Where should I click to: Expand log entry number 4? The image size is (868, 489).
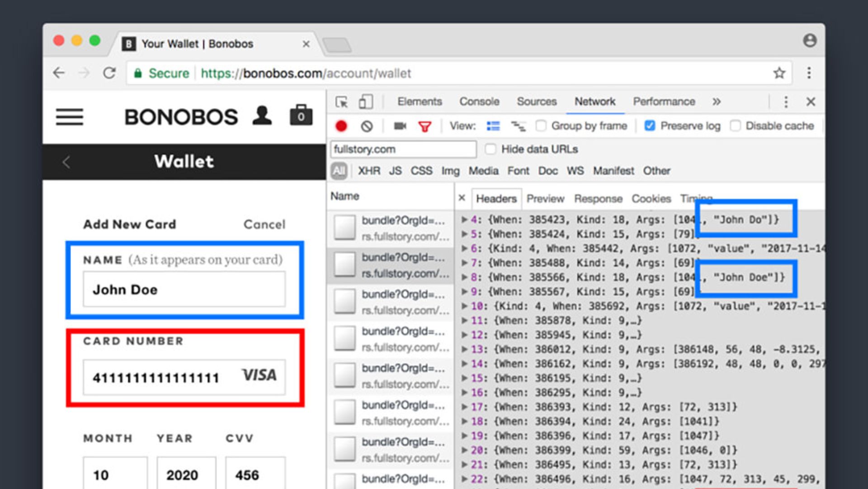(x=464, y=220)
